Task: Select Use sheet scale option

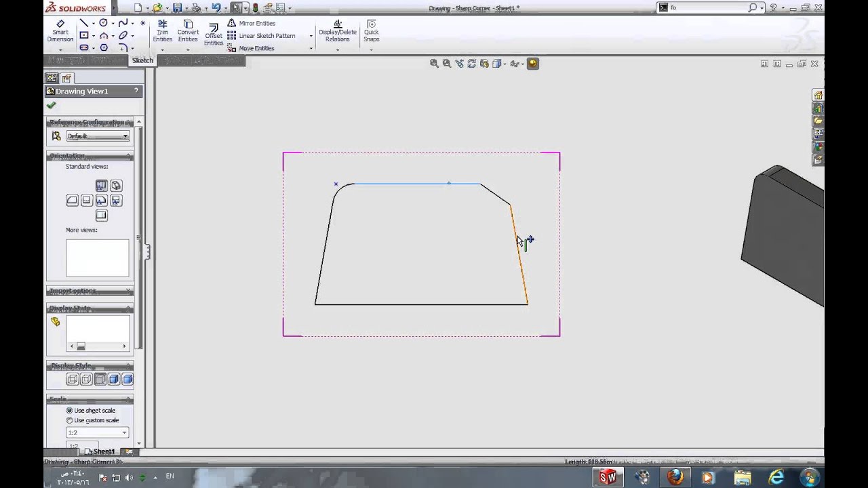Action: click(90, 410)
